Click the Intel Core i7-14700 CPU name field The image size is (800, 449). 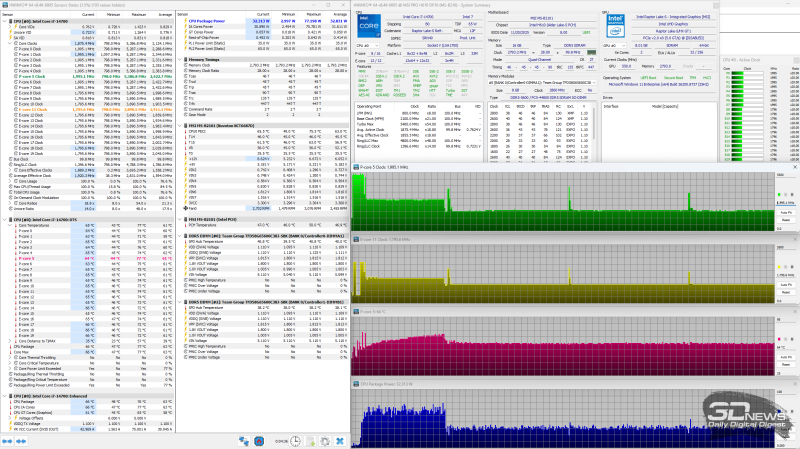pos(418,17)
